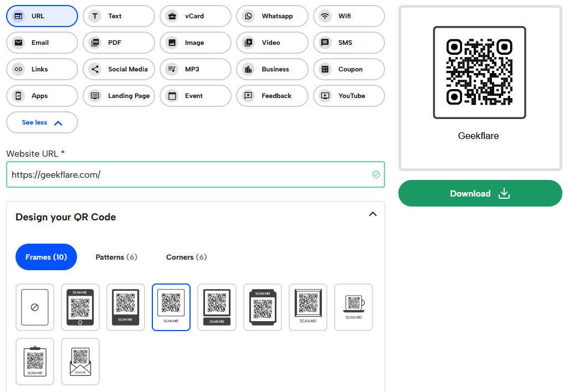Click the green URL validation checkmark
The image size is (569, 392).
(376, 174)
